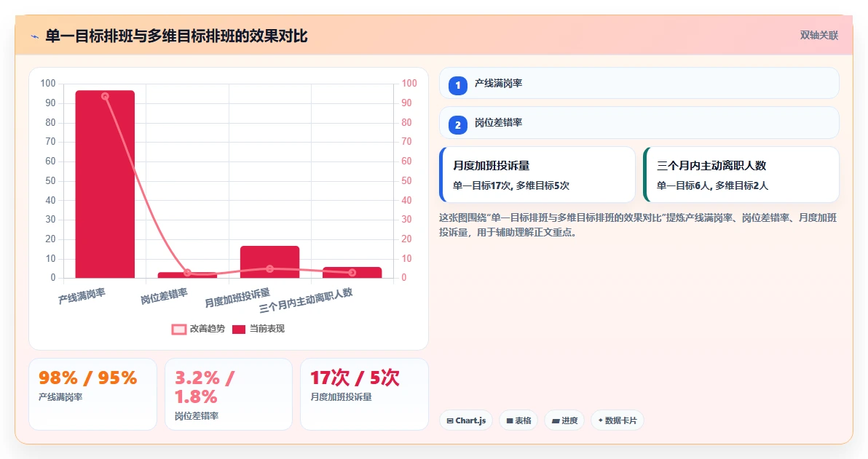Click the Chart.js tag
The height and width of the screenshot is (459, 868).
466,420
